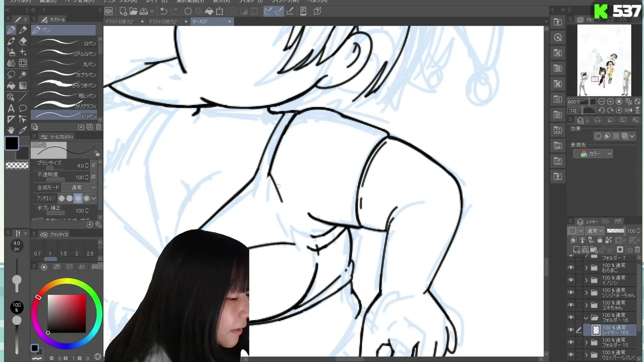Select the Blend tool
644x362 pixels.
point(11,63)
